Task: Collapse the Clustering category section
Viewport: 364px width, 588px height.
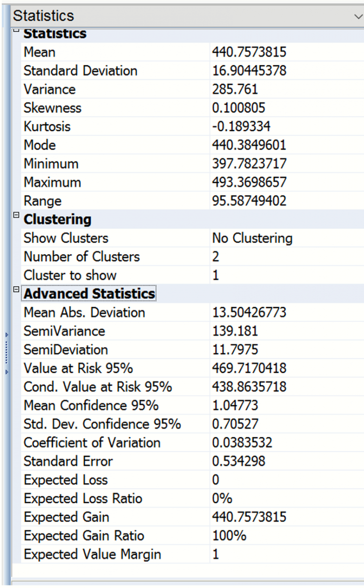Action: pyautogui.click(x=16, y=216)
